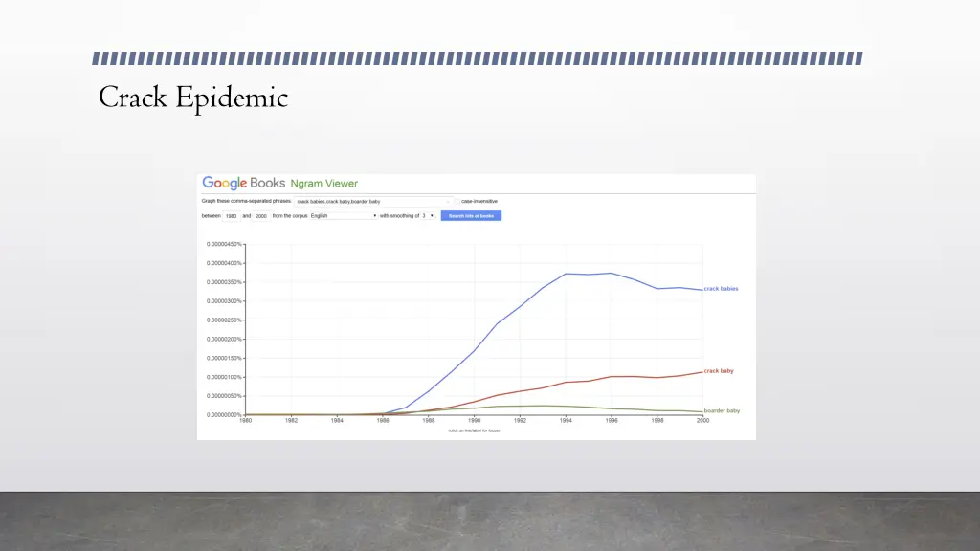This screenshot has width=980, height=551.
Task: Click the 1990 x-axis year marker
Action: (x=475, y=421)
